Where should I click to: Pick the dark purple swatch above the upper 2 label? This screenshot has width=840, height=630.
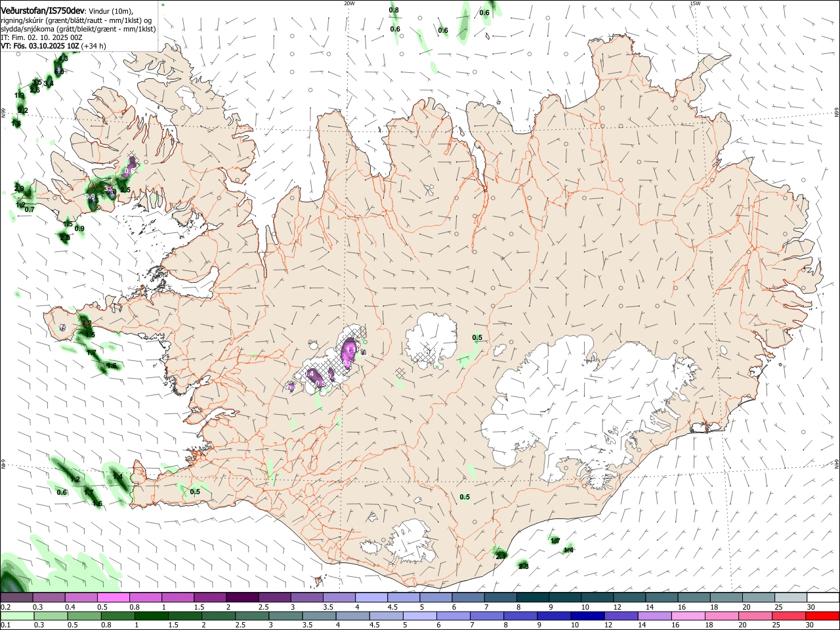(x=242, y=598)
